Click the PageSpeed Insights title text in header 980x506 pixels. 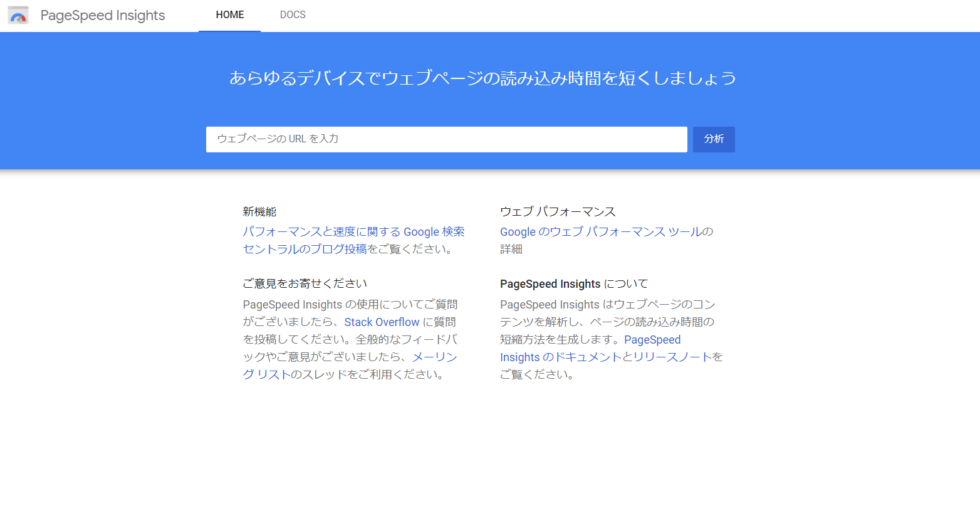click(103, 16)
